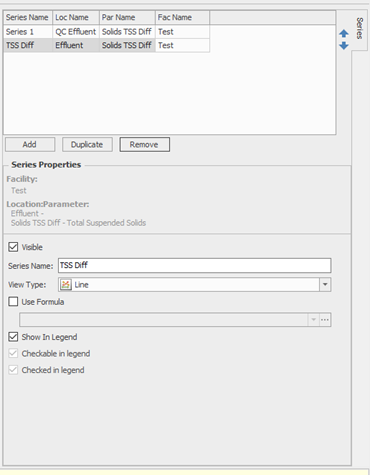Move selected series up with blue arrow
Viewport: 370px width, 475px height.
[x=344, y=33]
